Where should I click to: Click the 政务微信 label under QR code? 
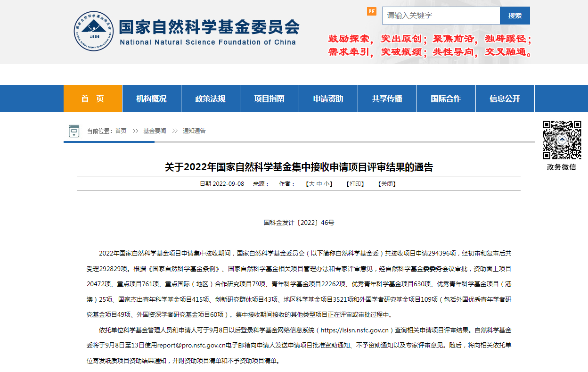point(562,167)
